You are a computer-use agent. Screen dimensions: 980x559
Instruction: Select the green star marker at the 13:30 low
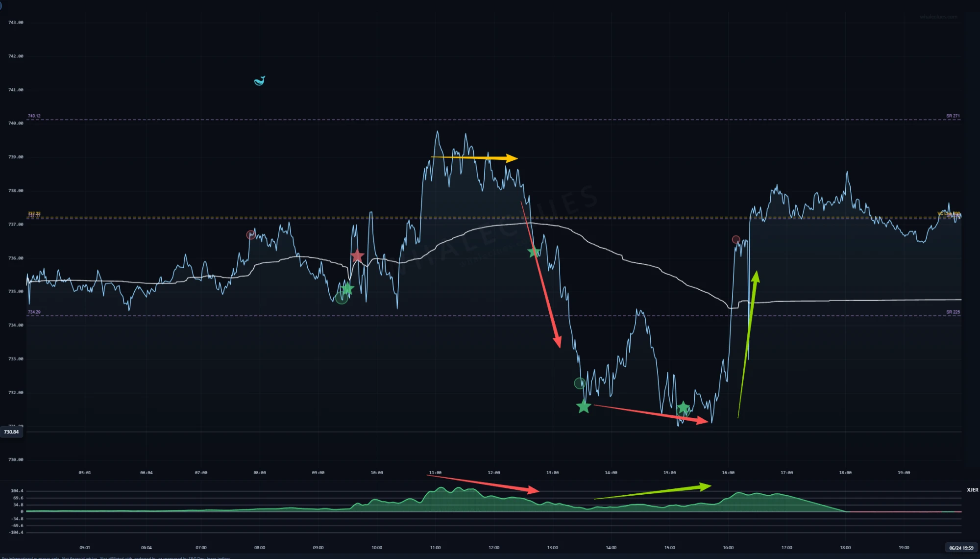pyautogui.click(x=584, y=407)
